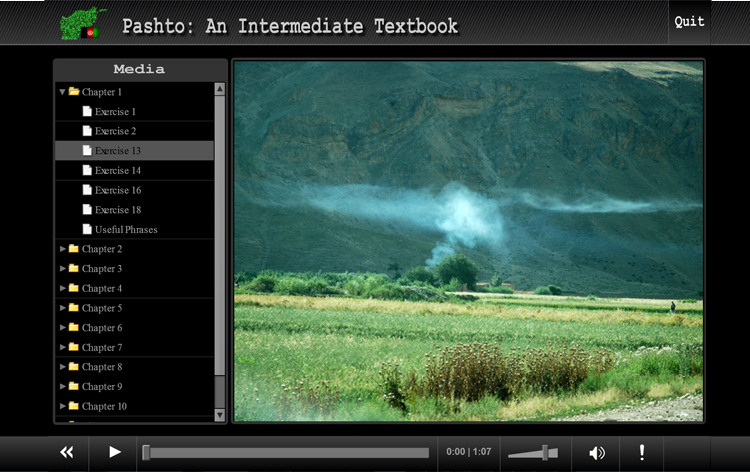
Task: Quit the Pashto textbook application
Action: pyautogui.click(x=689, y=22)
